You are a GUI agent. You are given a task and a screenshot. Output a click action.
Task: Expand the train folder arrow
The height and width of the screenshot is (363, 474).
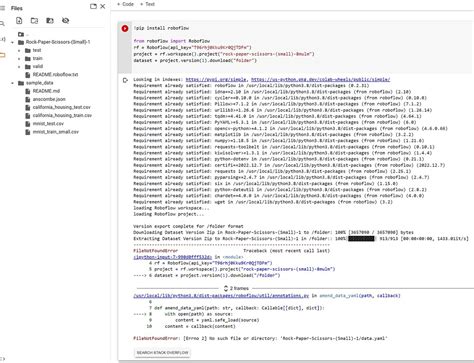pyautogui.click(x=19, y=59)
